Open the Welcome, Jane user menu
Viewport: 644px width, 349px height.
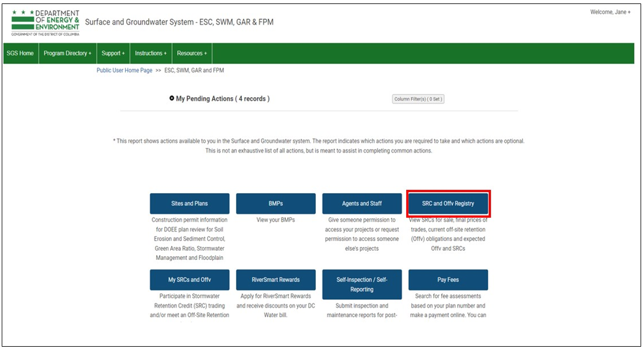point(610,13)
